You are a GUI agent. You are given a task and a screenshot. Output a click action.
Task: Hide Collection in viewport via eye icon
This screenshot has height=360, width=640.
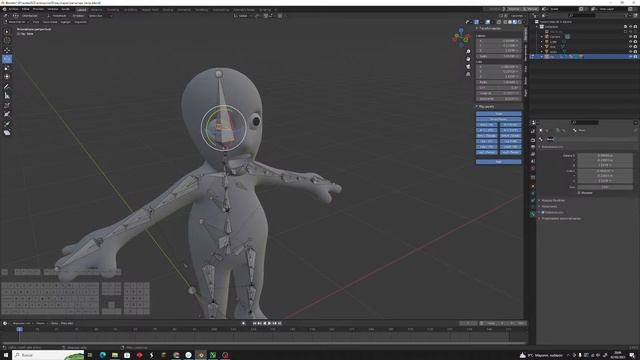tap(630, 27)
